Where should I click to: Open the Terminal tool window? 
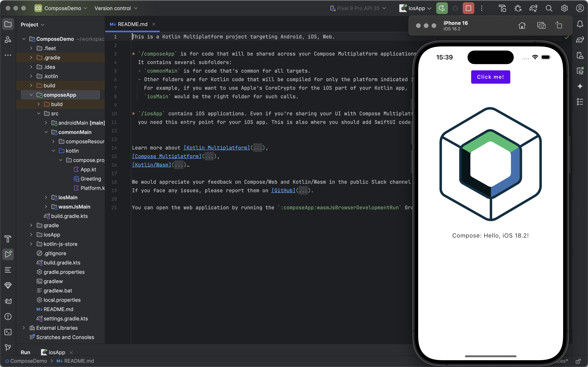(8, 332)
